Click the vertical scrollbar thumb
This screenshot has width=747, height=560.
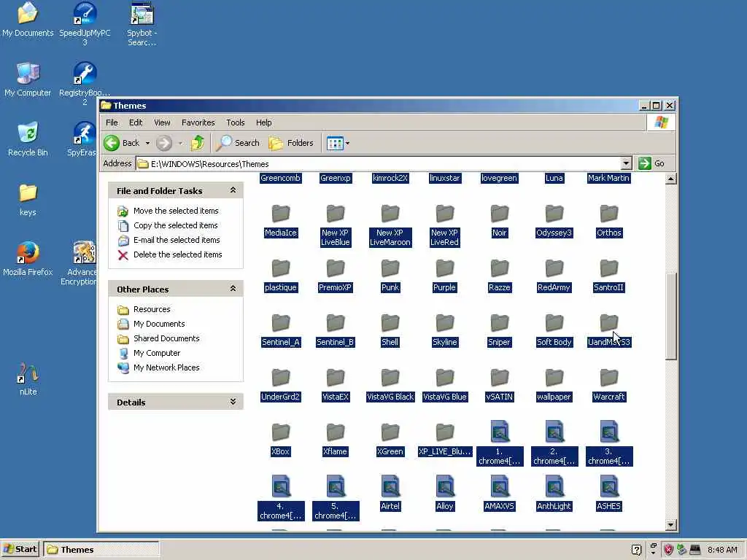point(670,316)
